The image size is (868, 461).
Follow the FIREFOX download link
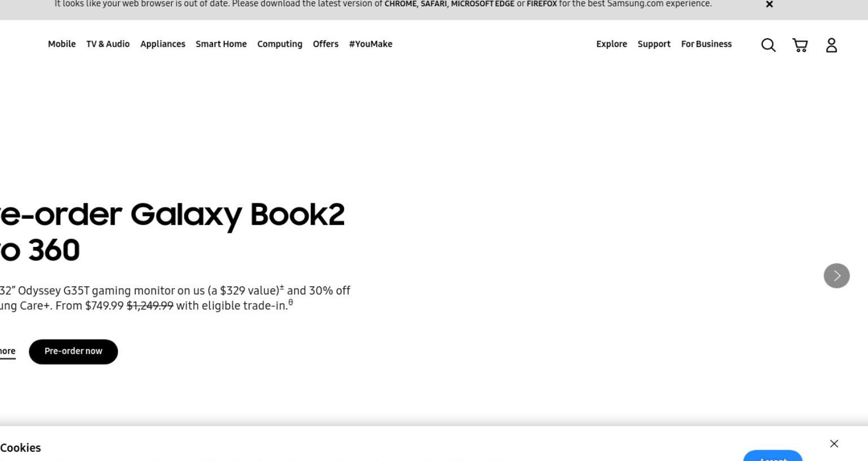tap(541, 4)
